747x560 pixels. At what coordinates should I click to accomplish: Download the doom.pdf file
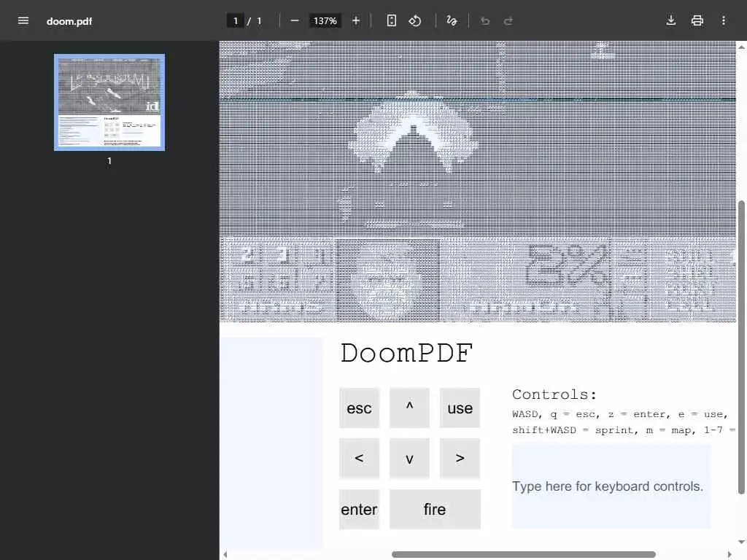click(671, 20)
